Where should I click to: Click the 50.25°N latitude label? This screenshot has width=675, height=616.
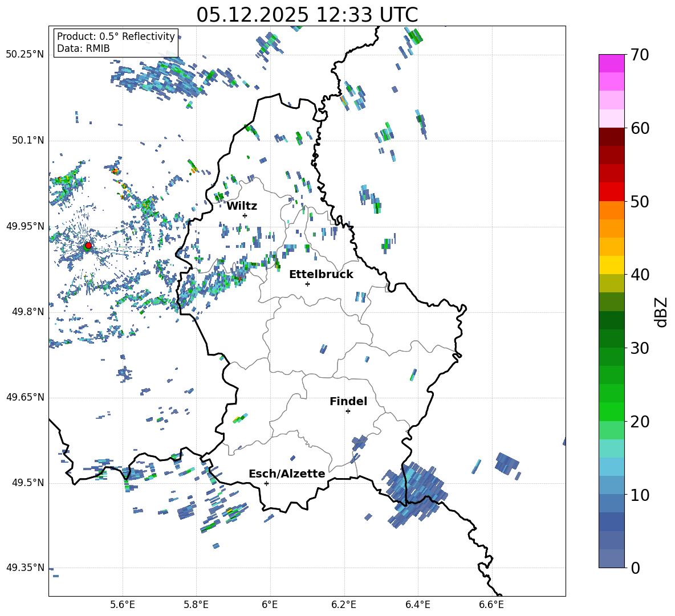coord(25,55)
